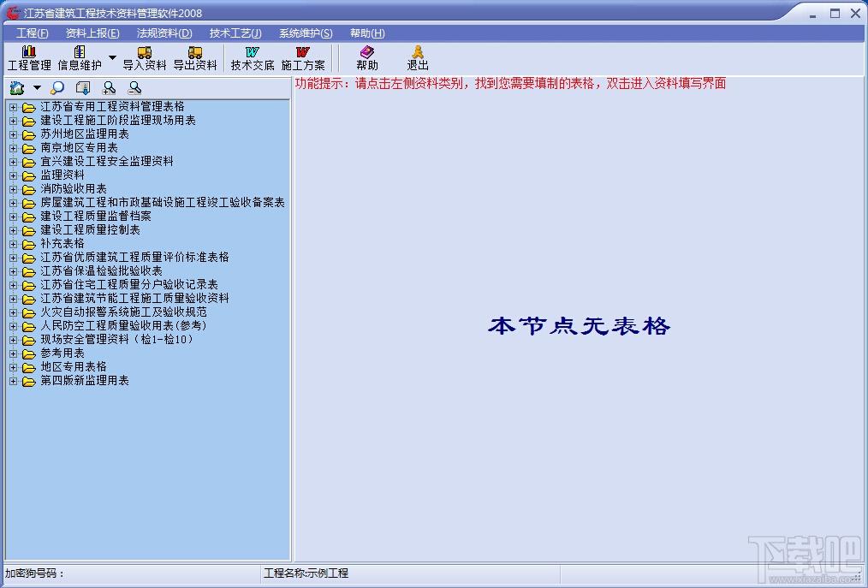868x588 pixels.
Task: Open the 帮助(H) menu
Action: click(x=367, y=33)
